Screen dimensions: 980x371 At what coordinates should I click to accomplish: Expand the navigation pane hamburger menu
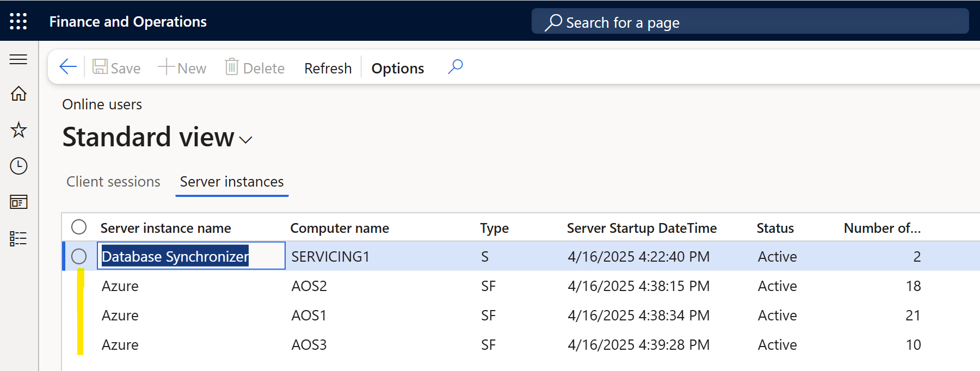(x=19, y=59)
